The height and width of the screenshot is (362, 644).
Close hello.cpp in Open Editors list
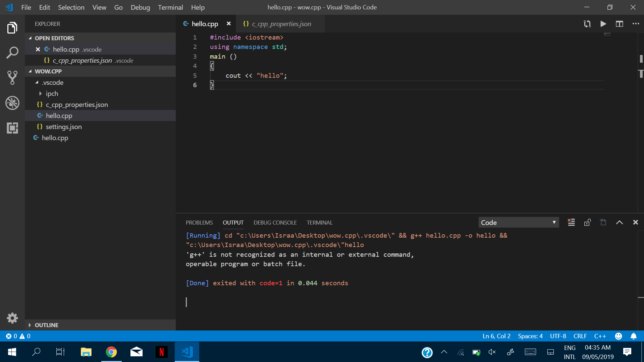coord(38,49)
